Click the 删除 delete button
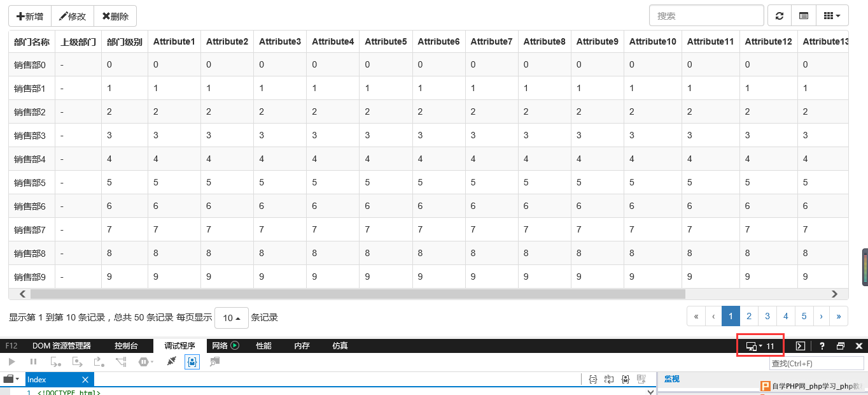The image size is (868, 395). pyautogui.click(x=115, y=16)
